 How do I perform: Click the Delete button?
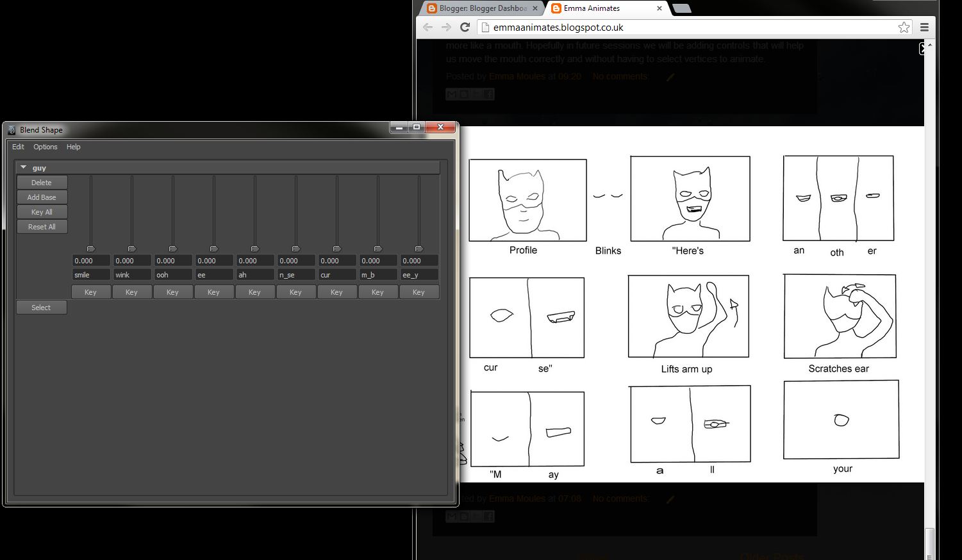42,183
